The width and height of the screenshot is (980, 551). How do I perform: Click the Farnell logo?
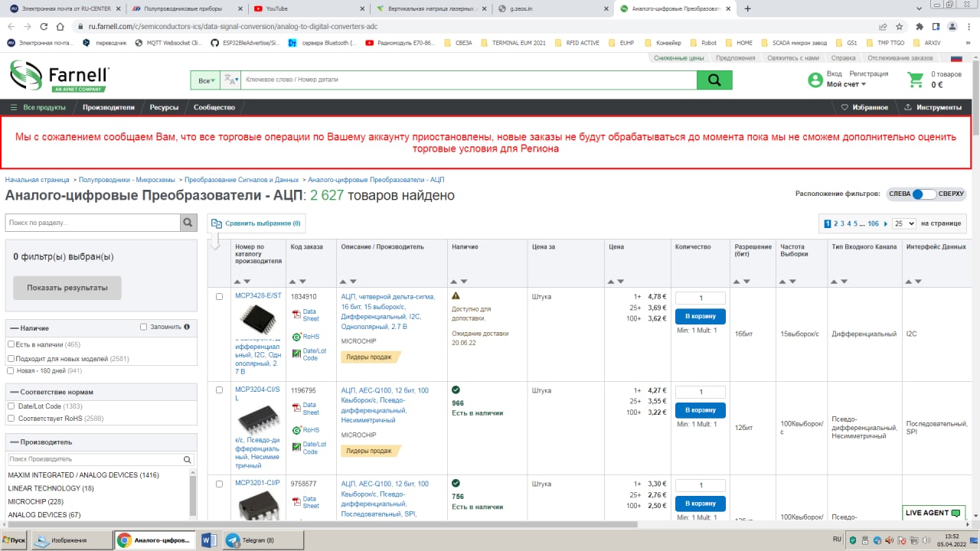click(x=59, y=77)
